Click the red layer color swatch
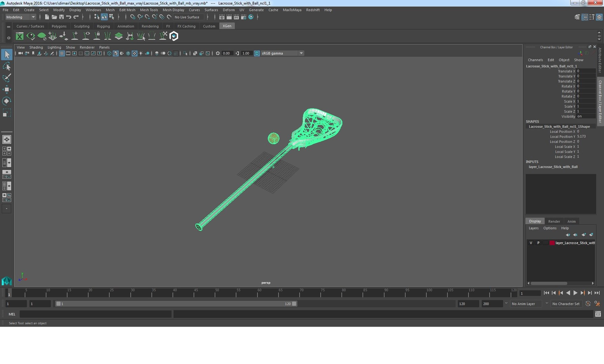The height and width of the screenshot is (364, 604). coord(552,243)
